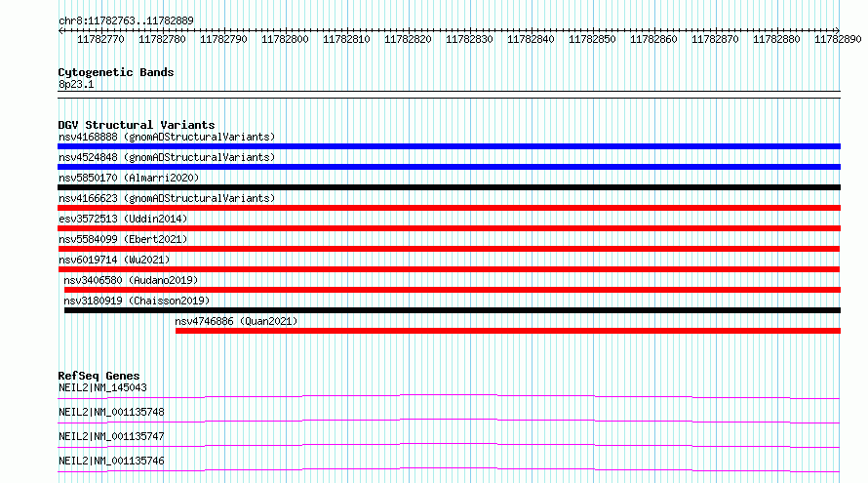Click the chr8:11782763..11782889 region label

coord(126,20)
